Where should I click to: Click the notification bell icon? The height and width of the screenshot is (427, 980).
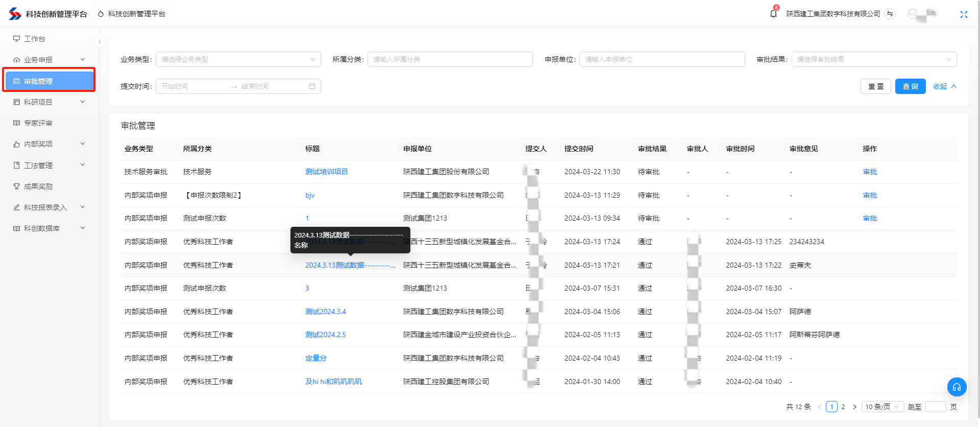pyautogui.click(x=773, y=14)
